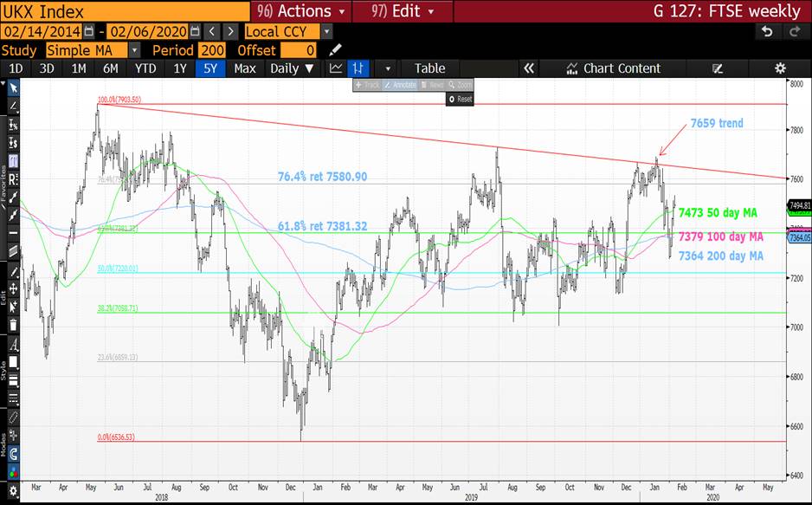Select the regression R tool
The image size is (812, 505).
pyautogui.click(x=14, y=179)
